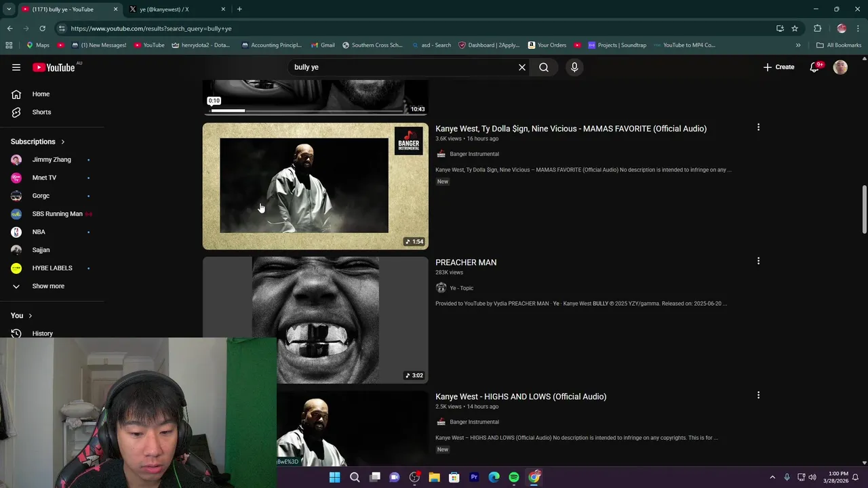The image size is (868, 488).
Task: Open the Chrome three-dot menu
Action: point(858,28)
